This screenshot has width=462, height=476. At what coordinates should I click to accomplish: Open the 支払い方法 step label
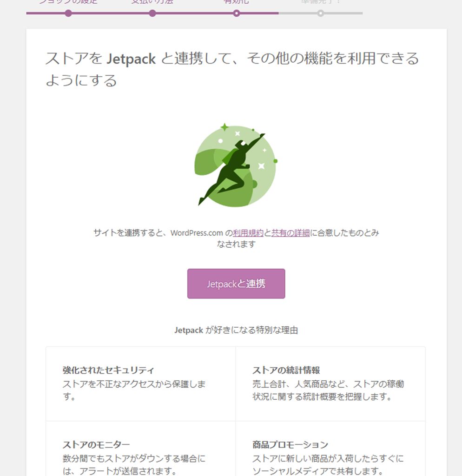point(152,2)
